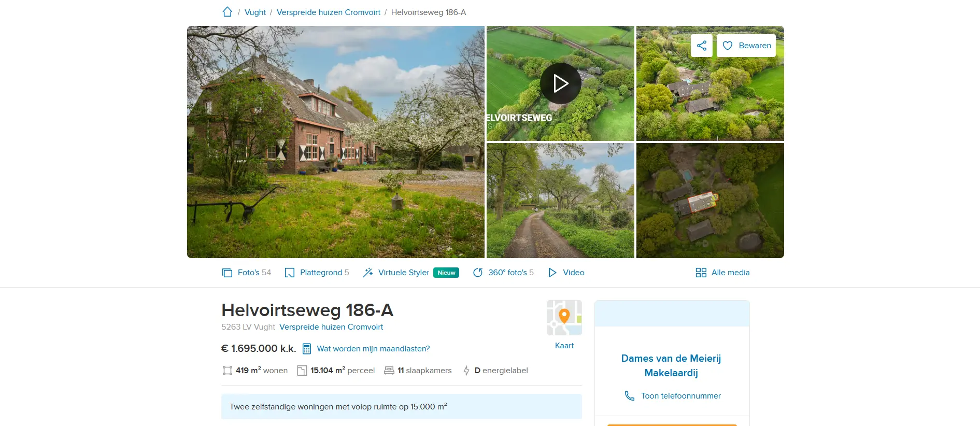This screenshot has height=426, width=980.
Task: Go to the home page via house icon
Action: 228,12
